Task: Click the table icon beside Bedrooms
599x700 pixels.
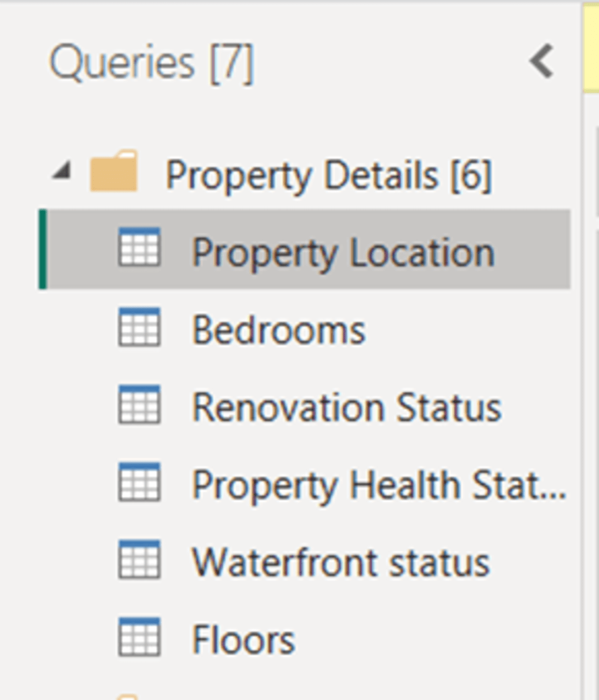Action: pos(139,327)
